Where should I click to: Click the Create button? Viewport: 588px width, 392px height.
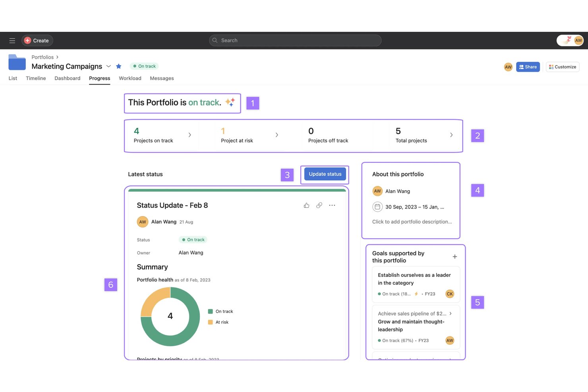click(x=37, y=41)
